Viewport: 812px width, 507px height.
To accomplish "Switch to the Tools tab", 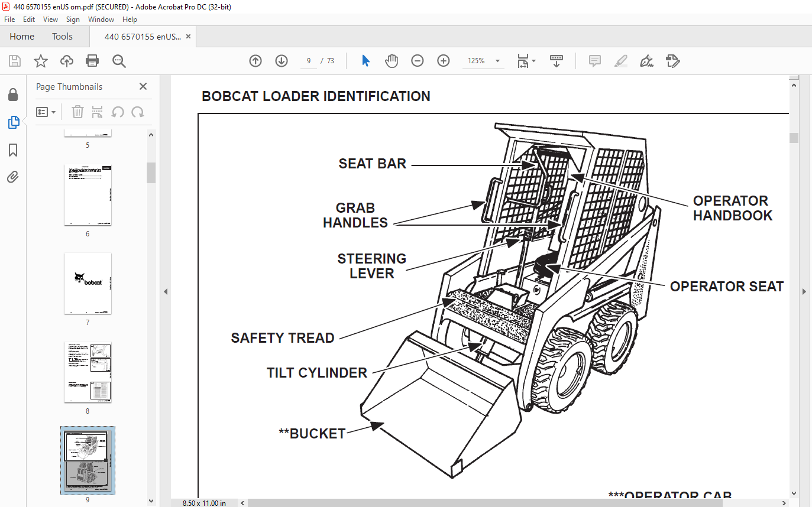I will coord(62,37).
